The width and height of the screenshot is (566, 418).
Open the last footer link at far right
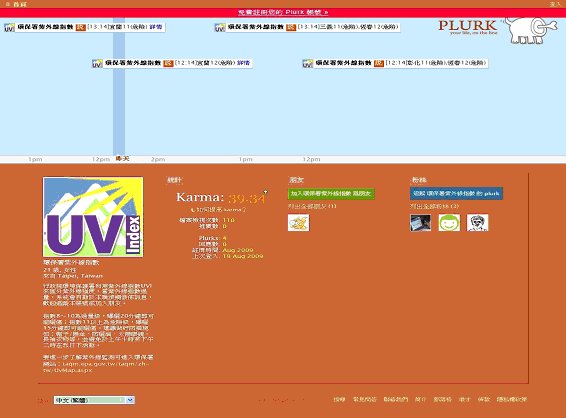click(x=512, y=399)
